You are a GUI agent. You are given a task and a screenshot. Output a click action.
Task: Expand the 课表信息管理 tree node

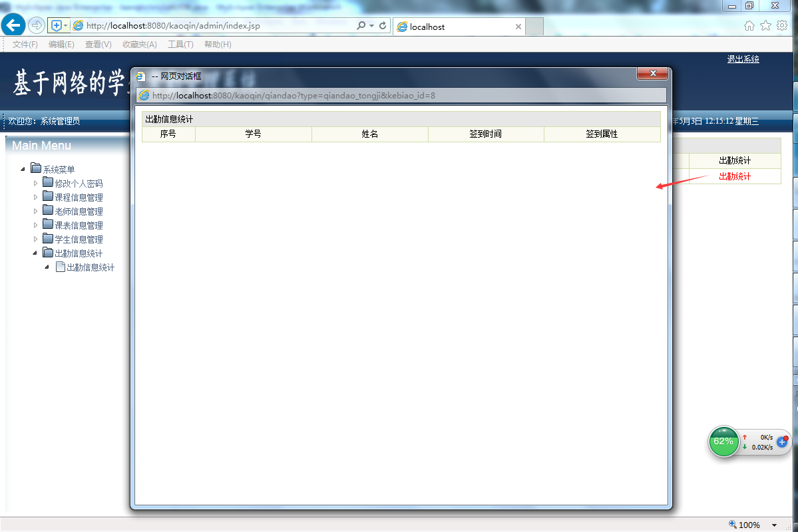(x=35, y=225)
